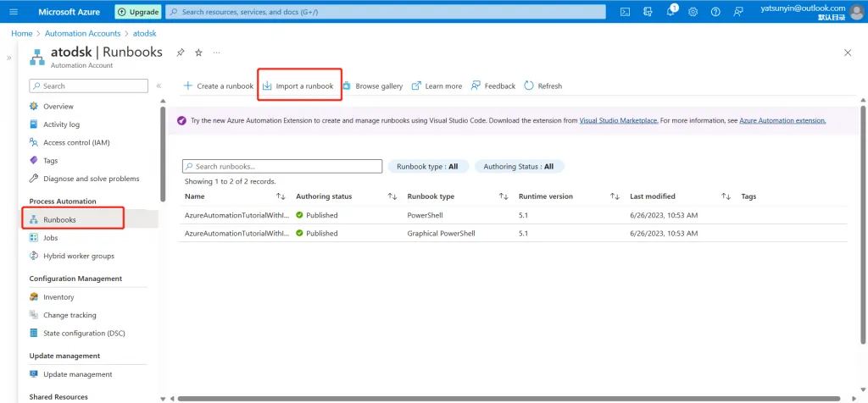
Task: Open Directories and subscriptions filter icon
Action: point(648,12)
